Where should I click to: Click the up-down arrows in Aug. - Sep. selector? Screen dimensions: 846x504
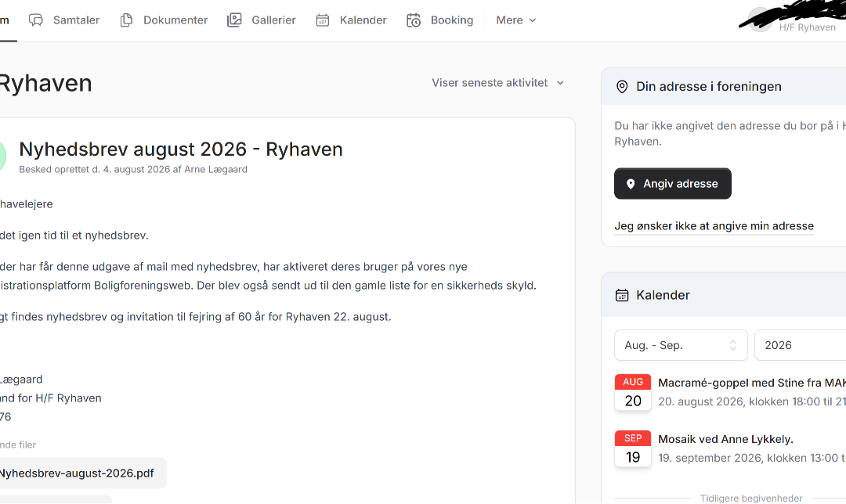pos(732,346)
